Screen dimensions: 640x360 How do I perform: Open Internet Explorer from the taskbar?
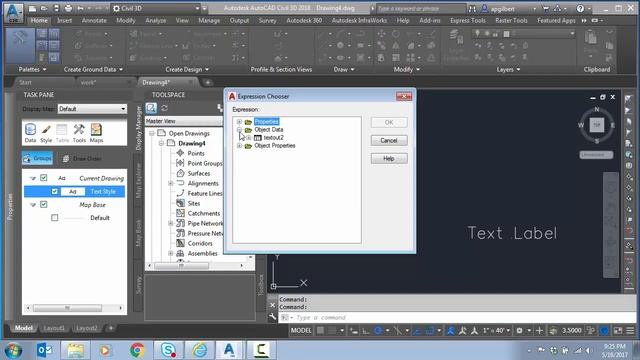coord(200,350)
